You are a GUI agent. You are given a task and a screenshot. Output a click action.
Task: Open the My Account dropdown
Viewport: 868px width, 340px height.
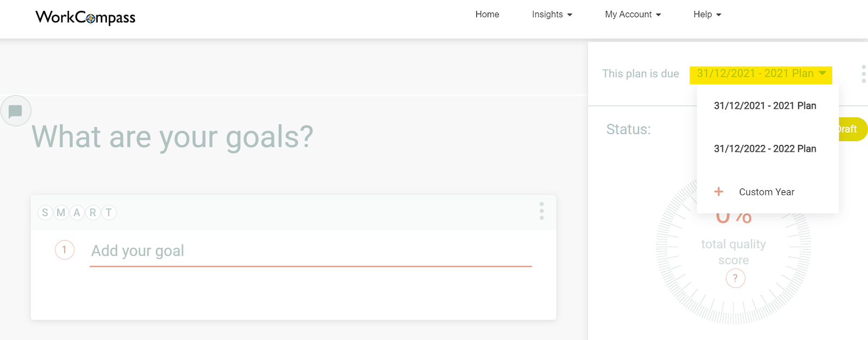(633, 15)
